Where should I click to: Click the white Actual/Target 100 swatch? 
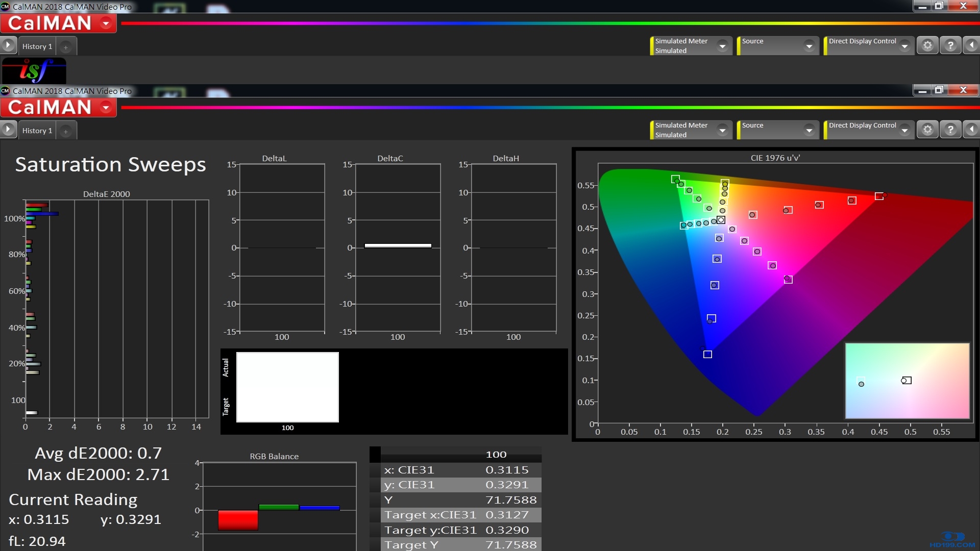coord(287,387)
